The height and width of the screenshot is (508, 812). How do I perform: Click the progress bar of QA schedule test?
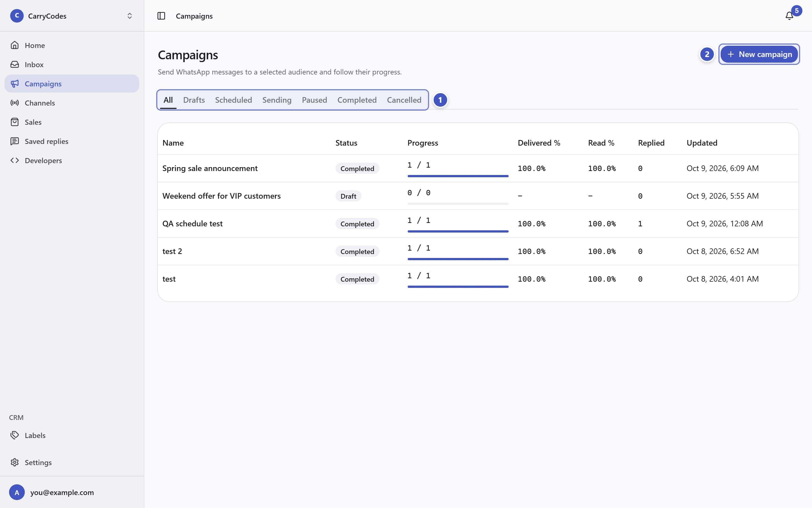point(458,231)
